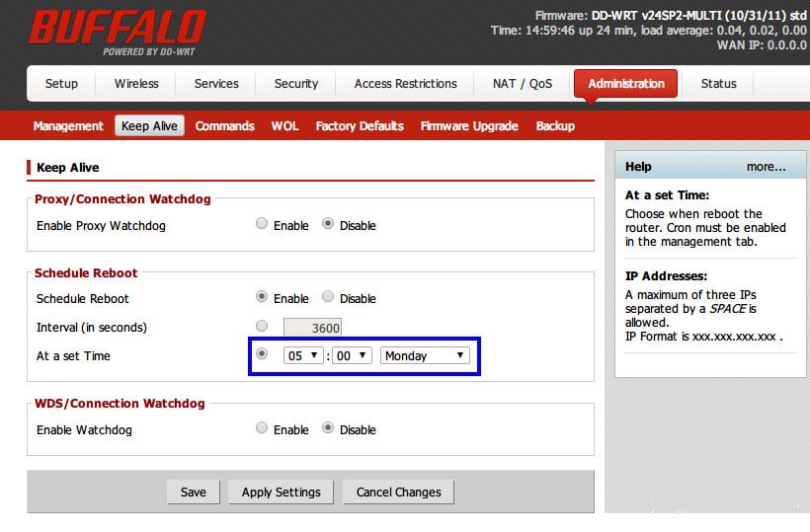Open the minutes dropdown showing 00
Screen dimensions: 810x532
352,355
